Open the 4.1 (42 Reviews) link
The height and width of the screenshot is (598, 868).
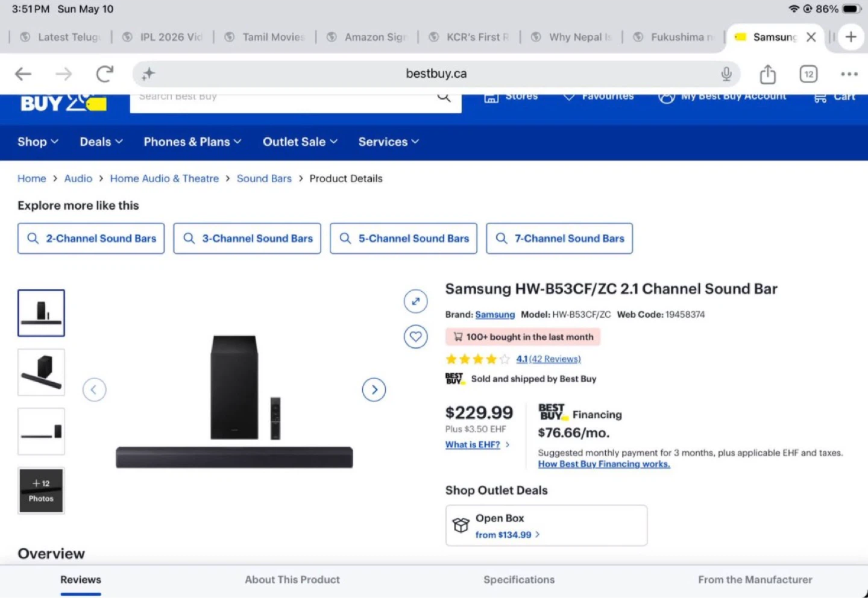[x=549, y=359]
